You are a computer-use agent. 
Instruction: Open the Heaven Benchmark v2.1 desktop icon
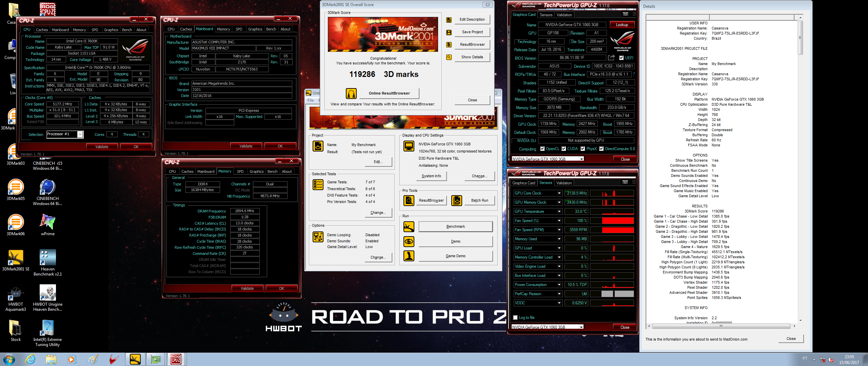pos(48,262)
